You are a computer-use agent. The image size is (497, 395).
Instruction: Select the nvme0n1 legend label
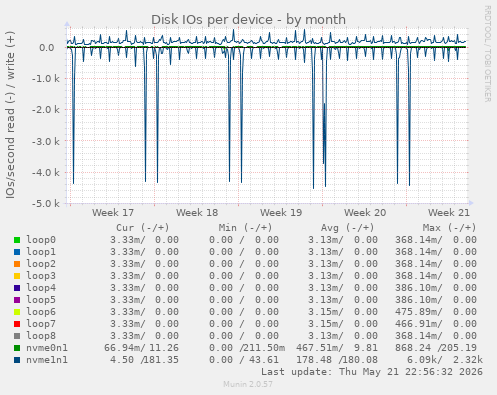47,348
